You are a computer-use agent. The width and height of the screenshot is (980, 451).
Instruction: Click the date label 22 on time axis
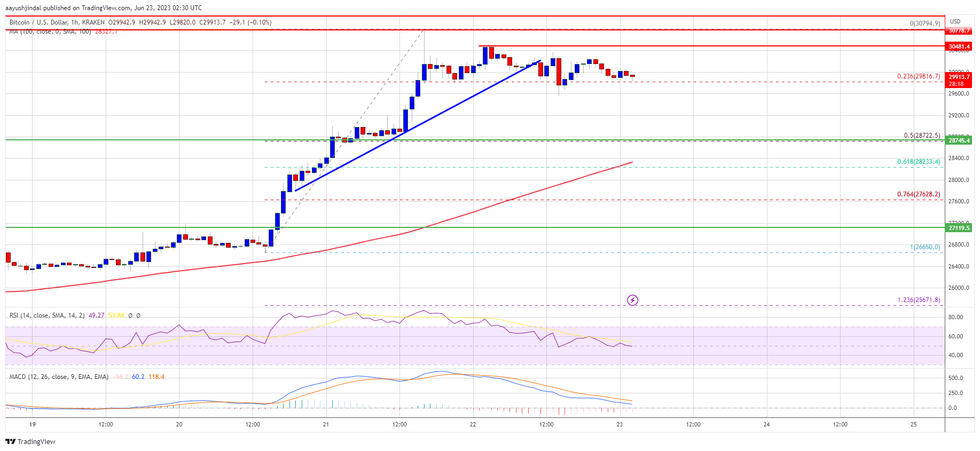[x=473, y=425]
